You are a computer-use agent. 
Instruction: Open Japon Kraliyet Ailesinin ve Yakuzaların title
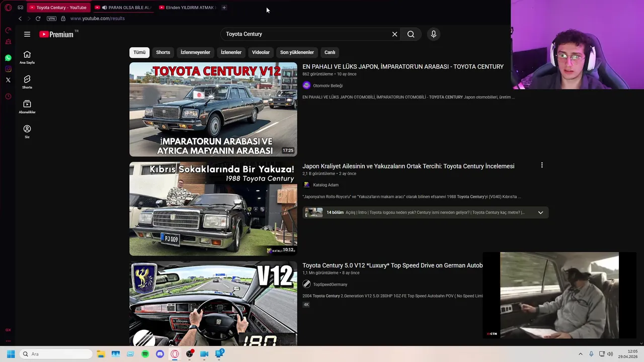click(409, 166)
